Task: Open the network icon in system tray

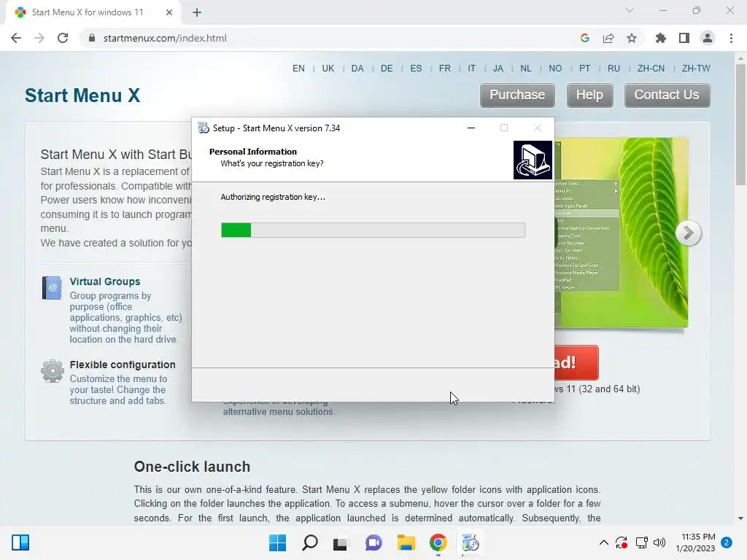Action: coord(642,542)
